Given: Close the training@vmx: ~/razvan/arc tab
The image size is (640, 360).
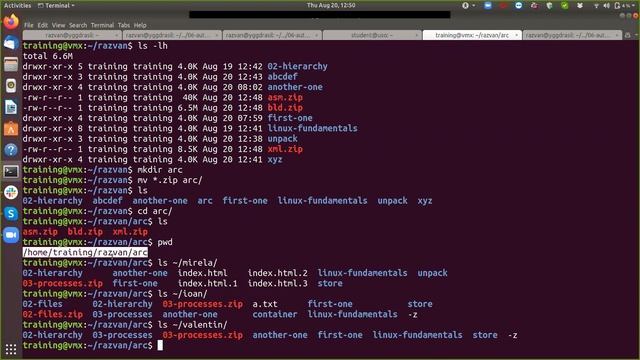Looking at the screenshot, I should click(516, 36).
